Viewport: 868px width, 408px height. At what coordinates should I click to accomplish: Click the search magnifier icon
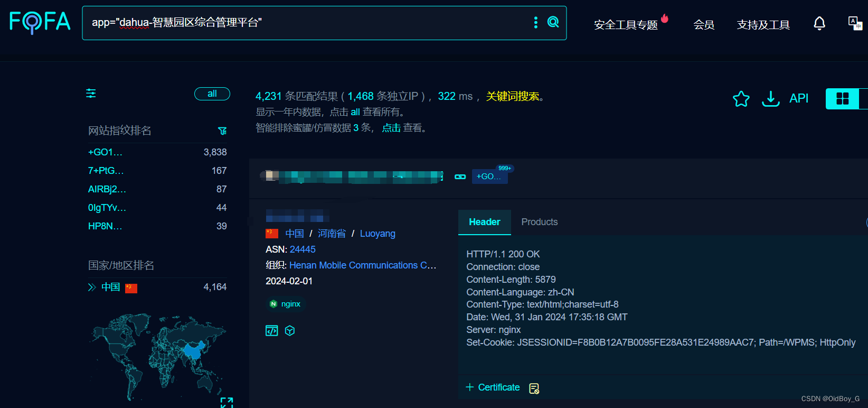click(553, 22)
